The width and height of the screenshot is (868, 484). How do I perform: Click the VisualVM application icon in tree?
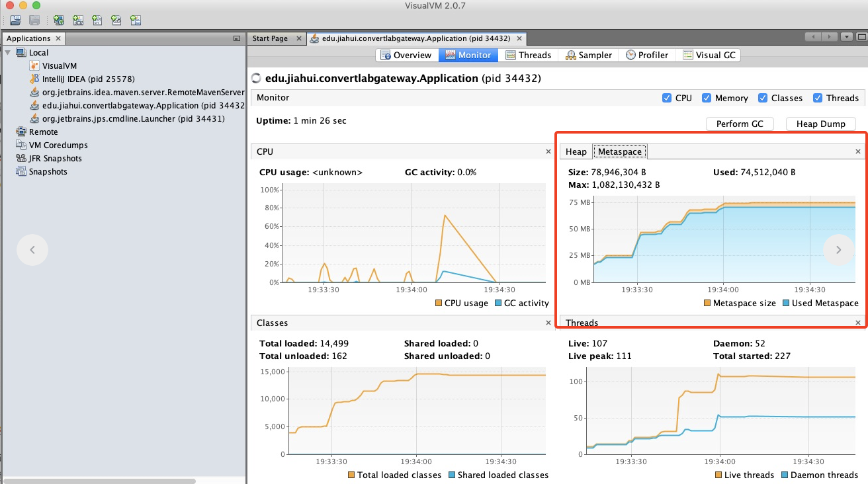(x=34, y=65)
